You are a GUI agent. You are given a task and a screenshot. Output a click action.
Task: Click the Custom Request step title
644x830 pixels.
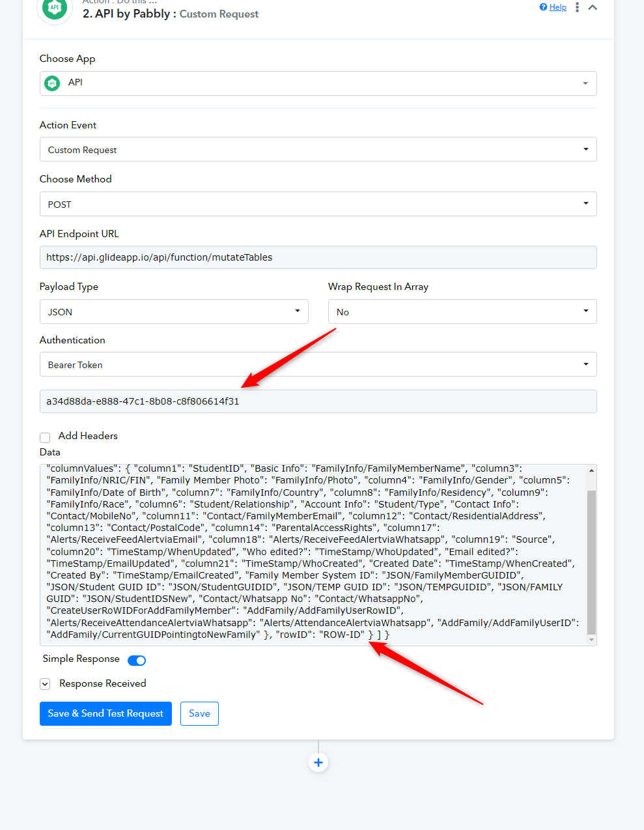click(x=219, y=14)
